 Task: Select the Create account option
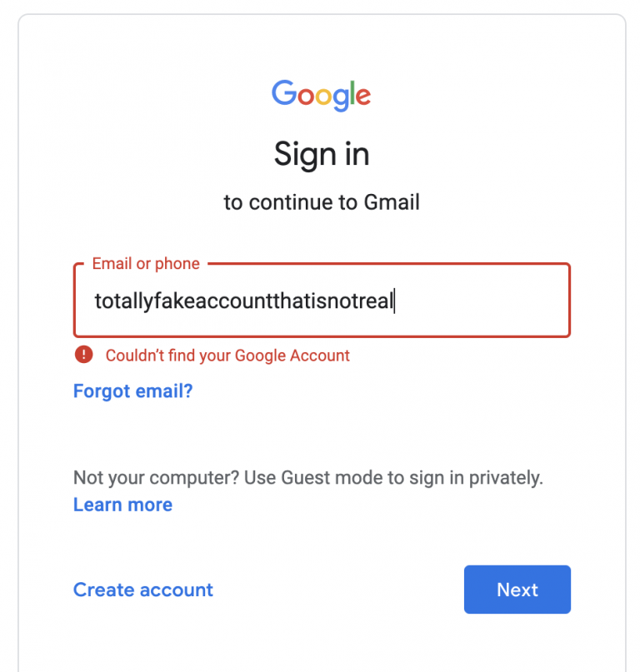pos(142,590)
